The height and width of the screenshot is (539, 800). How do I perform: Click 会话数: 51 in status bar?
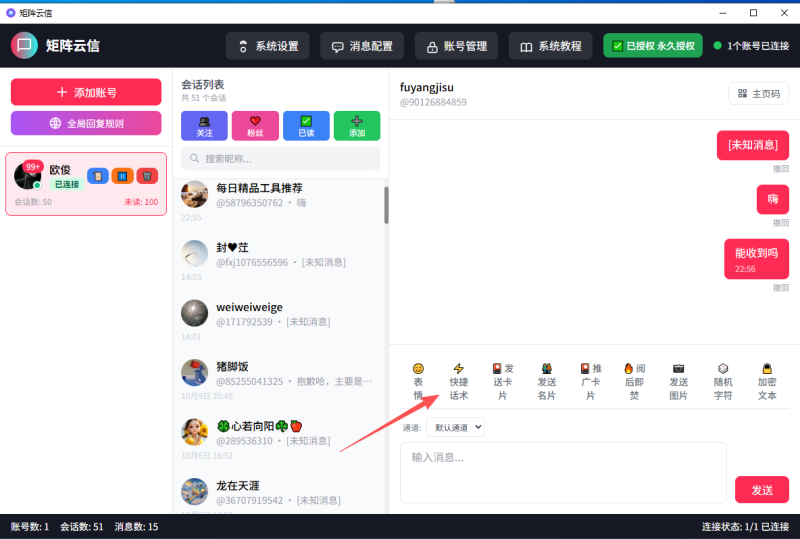[82, 527]
